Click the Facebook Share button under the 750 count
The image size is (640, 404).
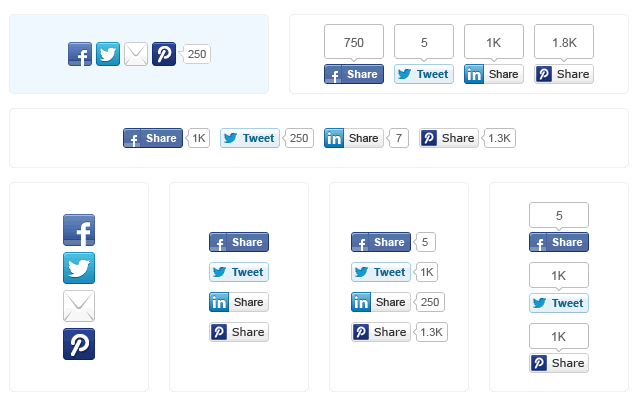coord(354,74)
